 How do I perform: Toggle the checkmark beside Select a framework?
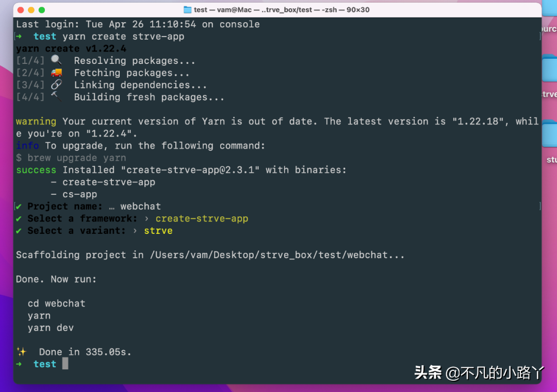tap(18, 218)
